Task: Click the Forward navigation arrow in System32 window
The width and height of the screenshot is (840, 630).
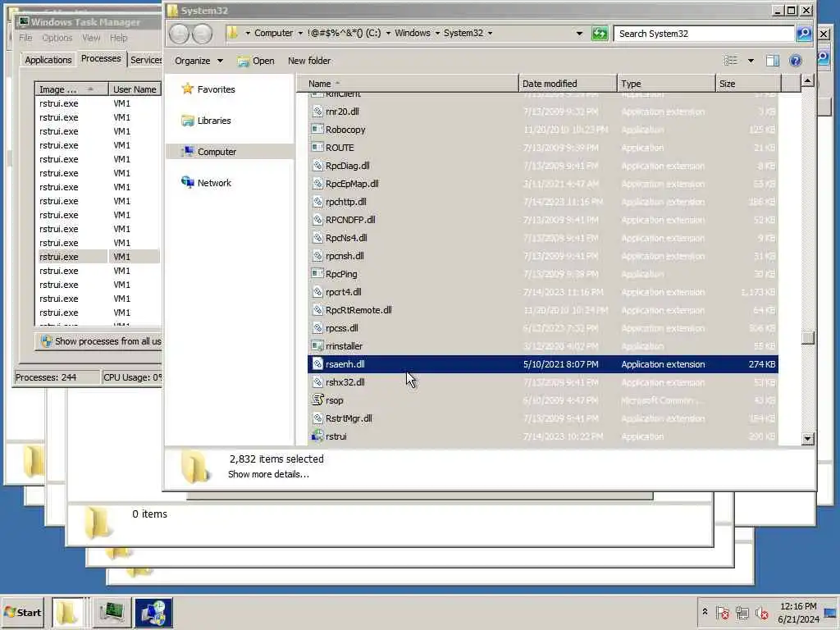Action: (x=202, y=34)
